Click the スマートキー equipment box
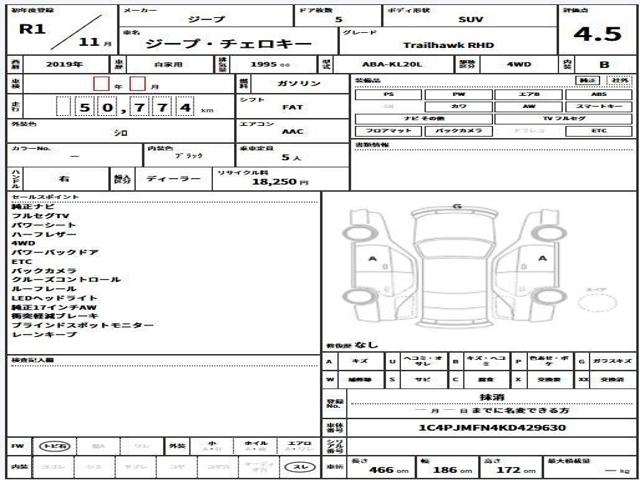 pyautogui.click(x=599, y=107)
